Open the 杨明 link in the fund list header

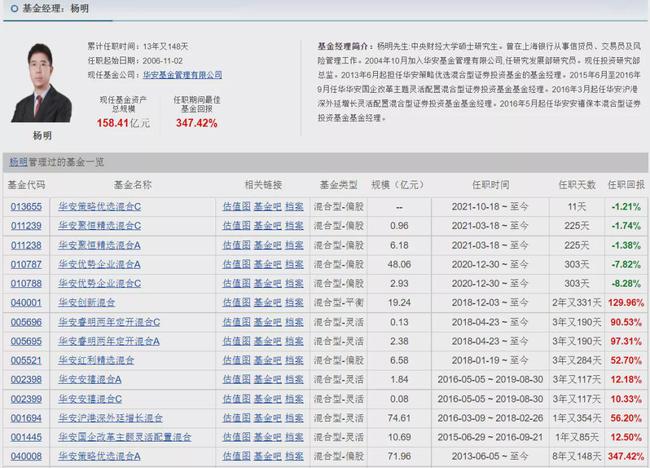pos(18,162)
